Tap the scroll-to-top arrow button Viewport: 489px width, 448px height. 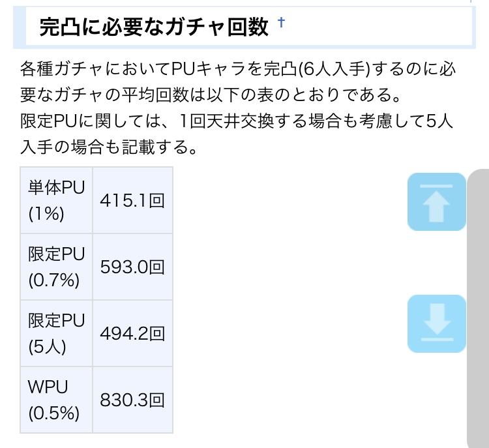click(437, 202)
